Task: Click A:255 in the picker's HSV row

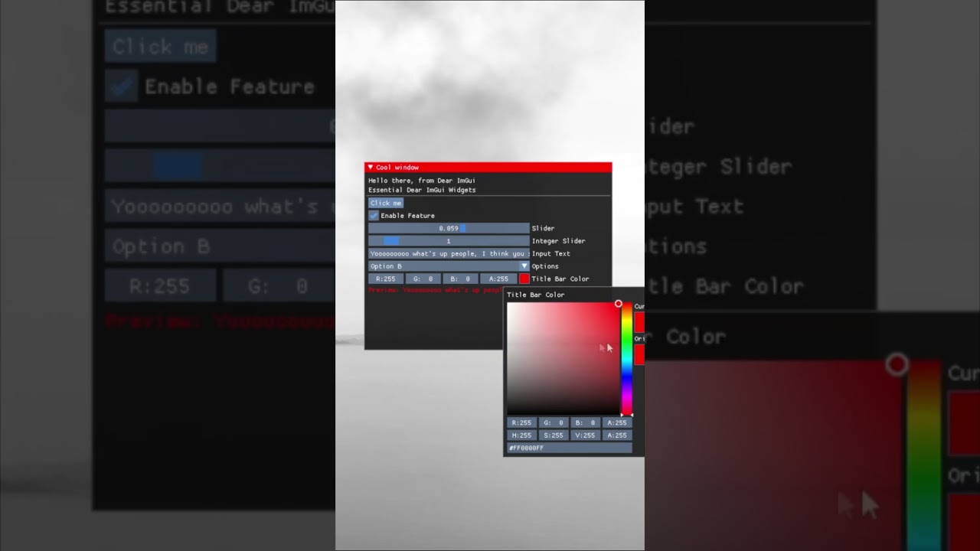Action: tap(617, 435)
